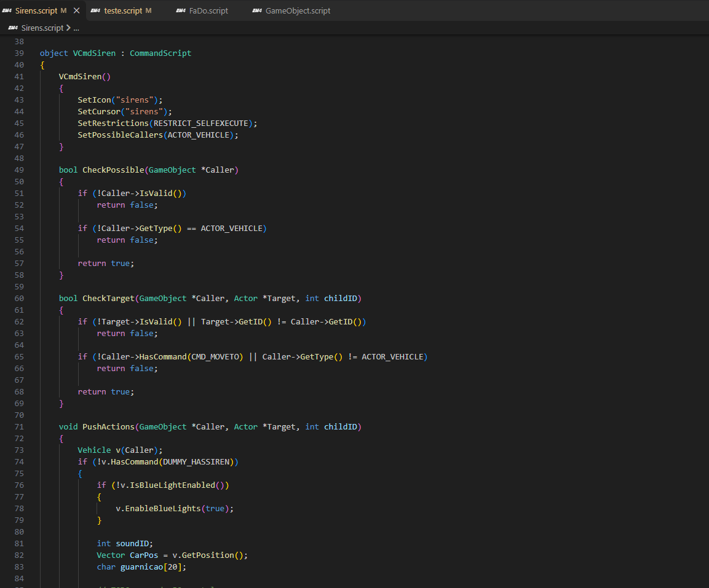Click line number 39 in the gutter
The height and width of the screenshot is (588, 709).
[x=19, y=53]
